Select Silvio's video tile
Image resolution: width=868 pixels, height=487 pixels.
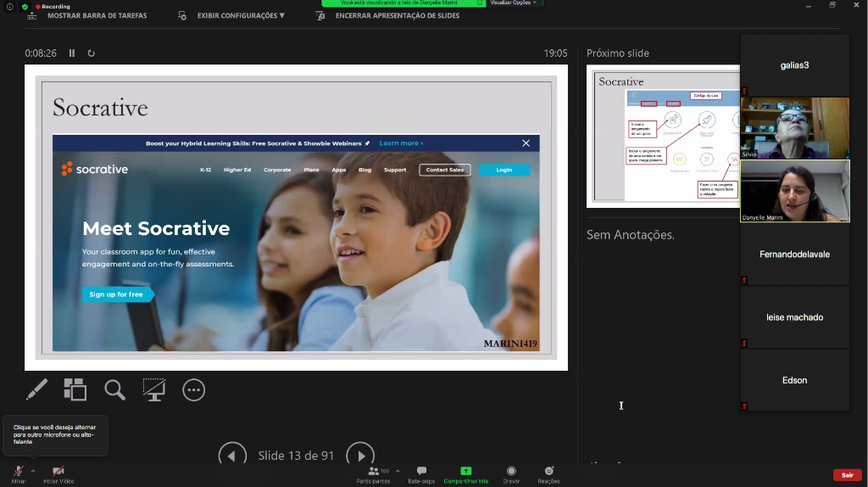click(x=795, y=128)
